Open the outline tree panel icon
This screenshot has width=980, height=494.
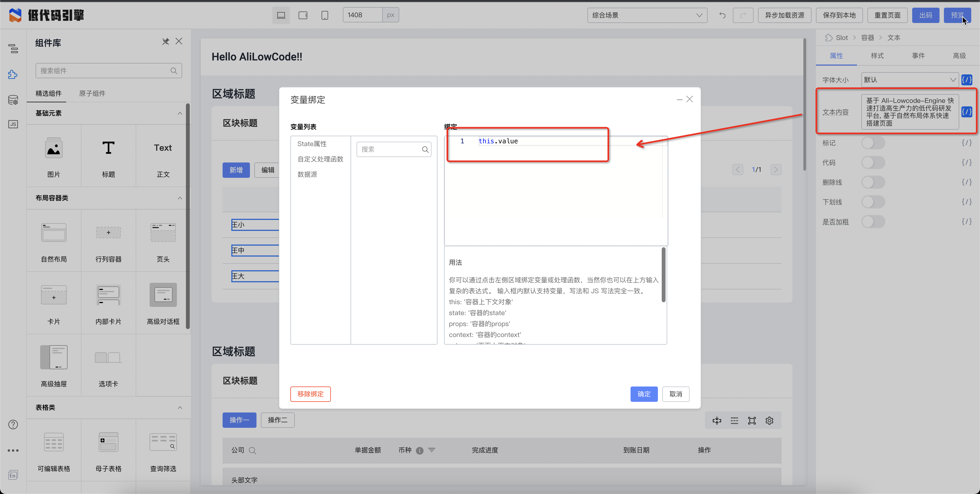pyautogui.click(x=13, y=49)
